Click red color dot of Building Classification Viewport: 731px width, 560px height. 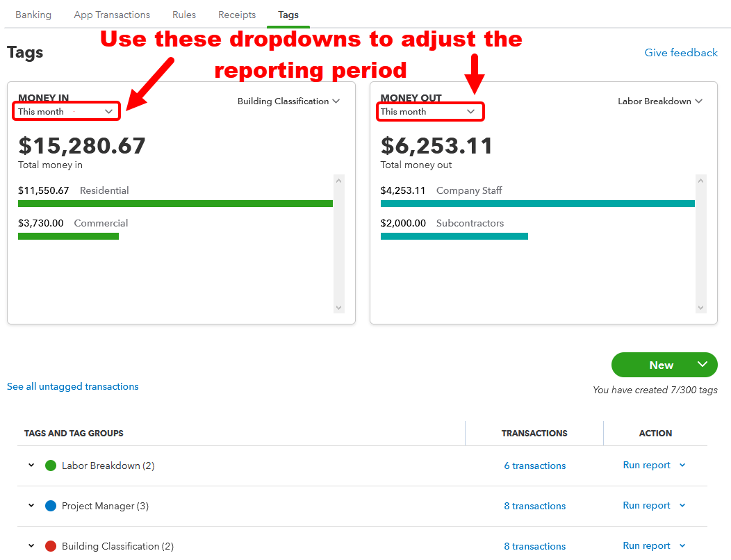click(x=50, y=546)
